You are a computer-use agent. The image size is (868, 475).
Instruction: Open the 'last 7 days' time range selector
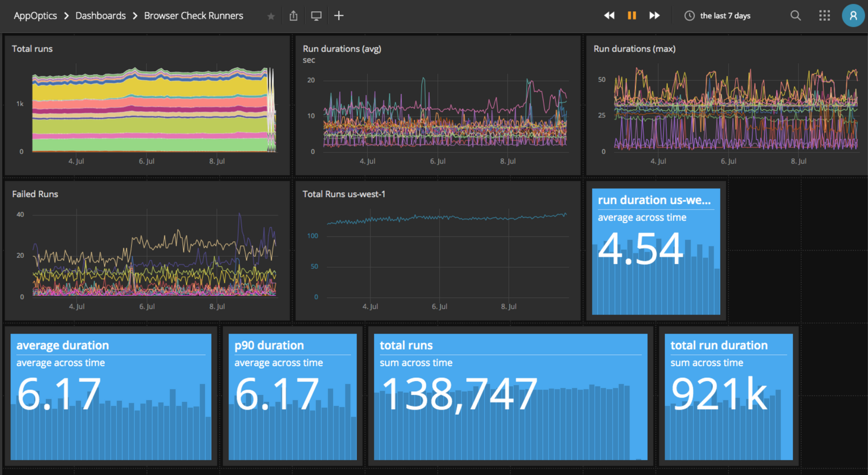coord(725,16)
